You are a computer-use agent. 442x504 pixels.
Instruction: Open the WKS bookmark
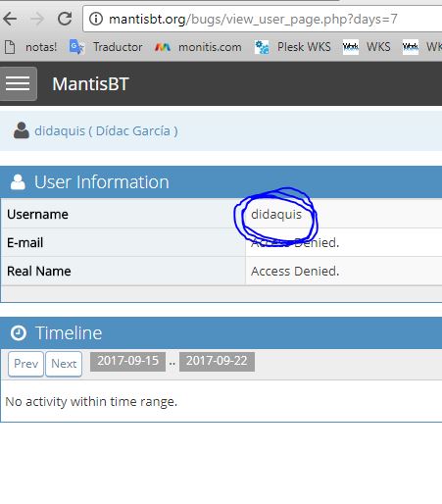point(367,47)
